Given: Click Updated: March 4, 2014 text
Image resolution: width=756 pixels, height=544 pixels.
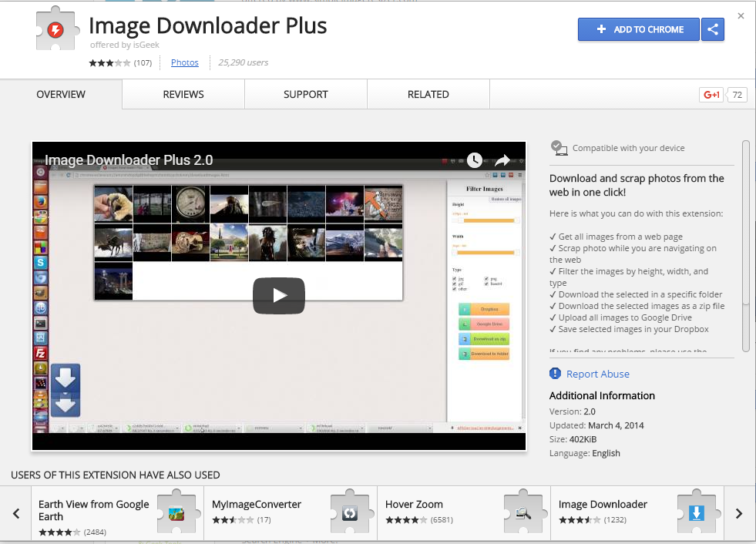Looking at the screenshot, I should tap(596, 425).
